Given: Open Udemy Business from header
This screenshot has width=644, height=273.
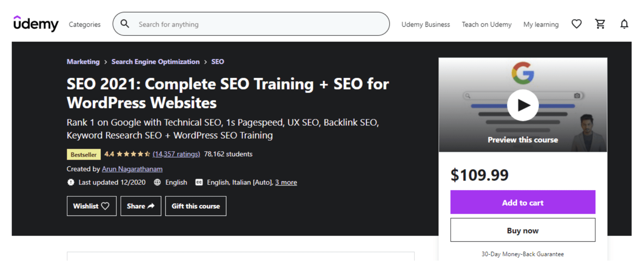Looking at the screenshot, I should pos(426,24).
